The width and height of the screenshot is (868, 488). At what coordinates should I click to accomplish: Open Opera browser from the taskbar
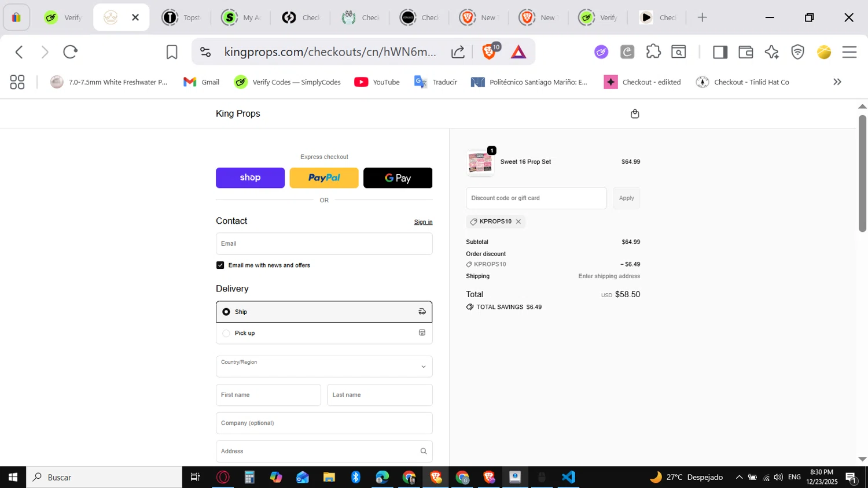click(223, 477)
